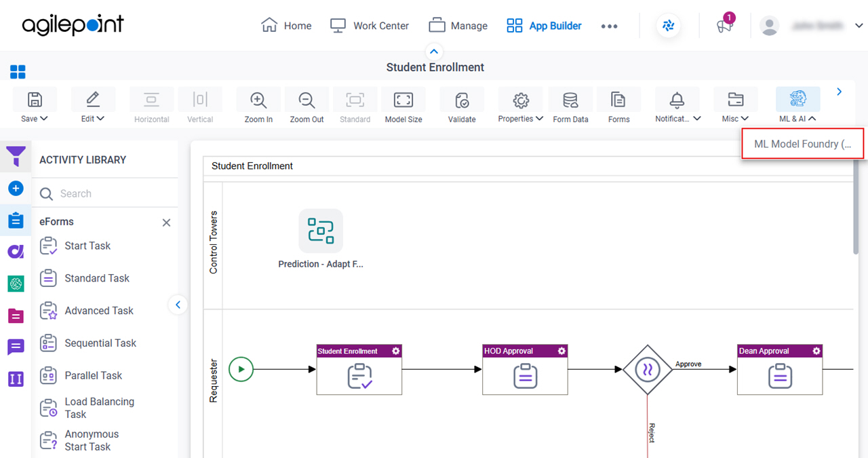Click the purple filter funnel sidebar icon
This screenshot has height=458, width=868.
coord(16,156)
